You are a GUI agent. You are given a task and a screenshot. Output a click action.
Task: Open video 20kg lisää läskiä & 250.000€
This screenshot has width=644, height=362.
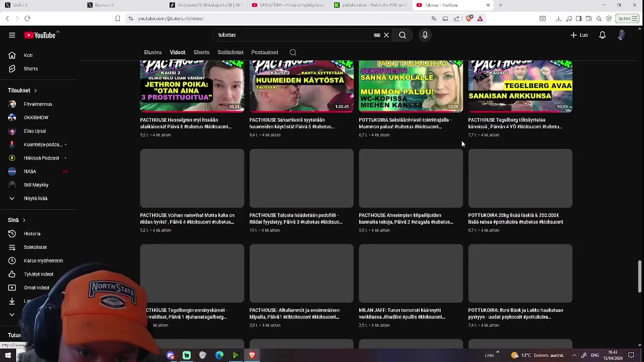click(x=516, y=219)
